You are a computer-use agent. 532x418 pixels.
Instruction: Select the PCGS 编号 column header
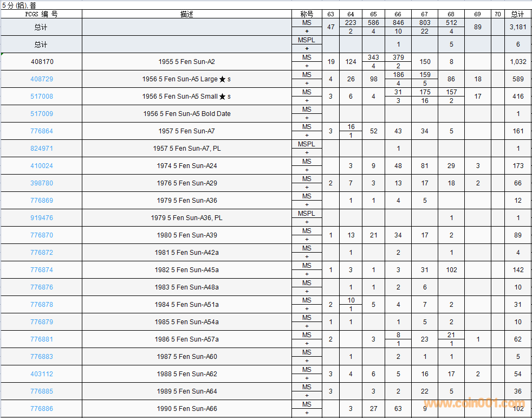(41, 14)
